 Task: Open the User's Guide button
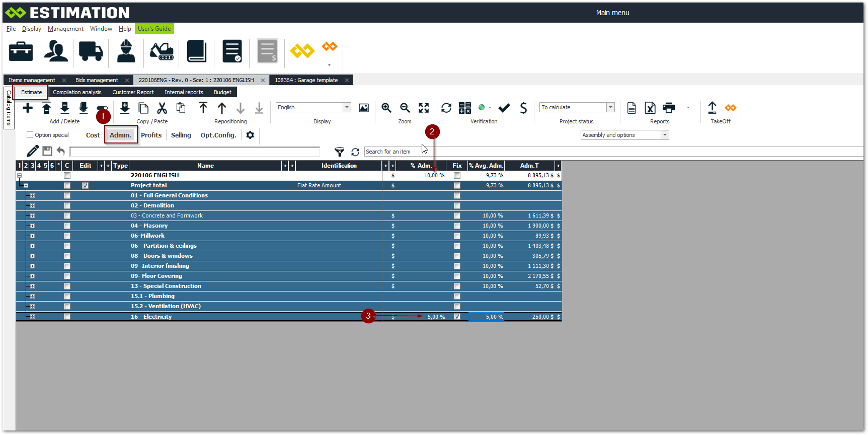tap(154, 29)
